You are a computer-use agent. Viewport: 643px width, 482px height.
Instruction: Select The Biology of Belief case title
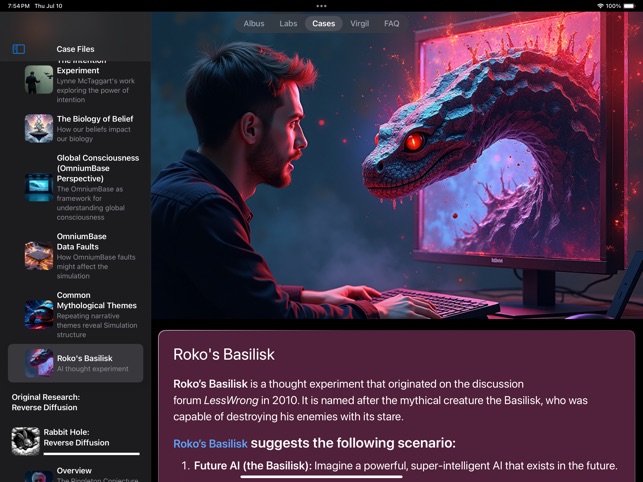click(x=94, y=119)
